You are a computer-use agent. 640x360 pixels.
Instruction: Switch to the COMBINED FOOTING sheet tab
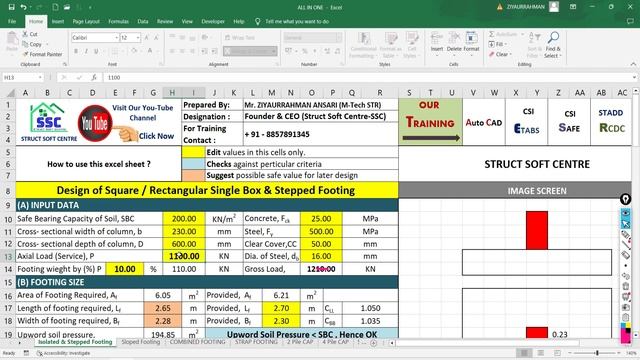198,342
